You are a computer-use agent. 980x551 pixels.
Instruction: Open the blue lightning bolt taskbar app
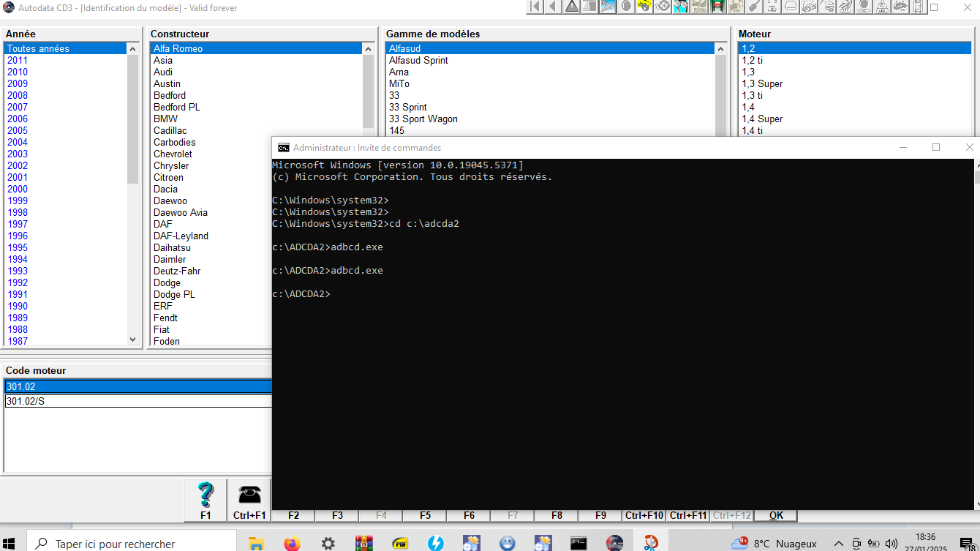(435, 543)
